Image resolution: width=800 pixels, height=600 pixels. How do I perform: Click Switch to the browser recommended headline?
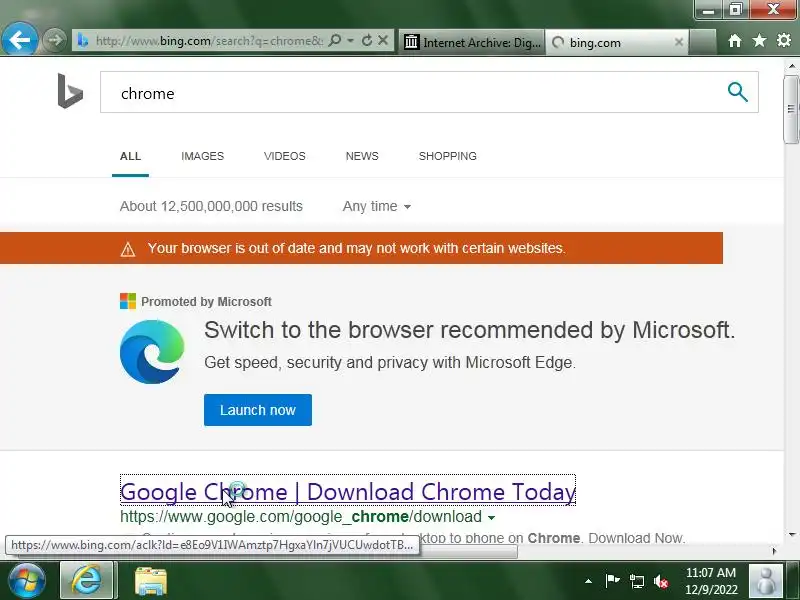[469, 330]
